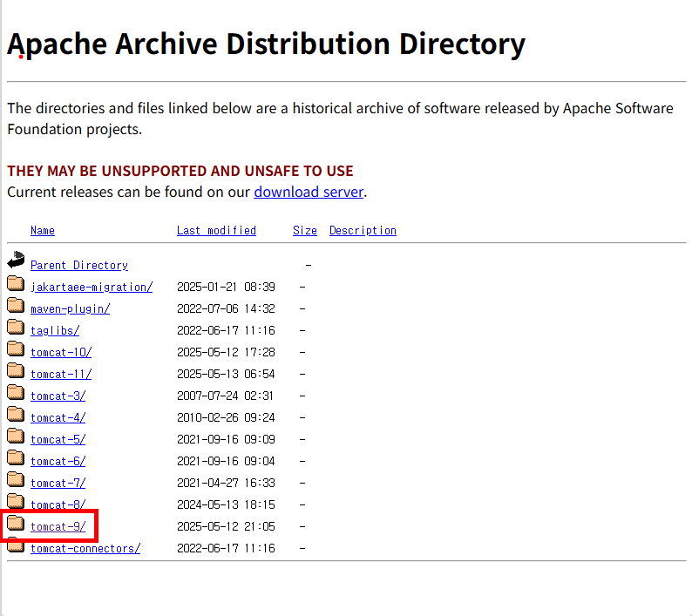Click folder icon beside taglibs/
This screenshot has width=692, height=616.
(16, 327)
